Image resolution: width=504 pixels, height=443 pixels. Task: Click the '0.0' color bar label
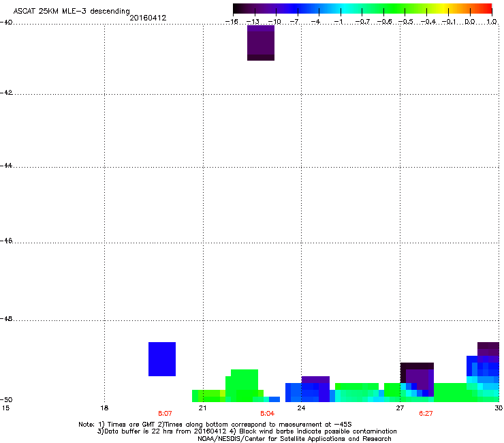(470, 22)
